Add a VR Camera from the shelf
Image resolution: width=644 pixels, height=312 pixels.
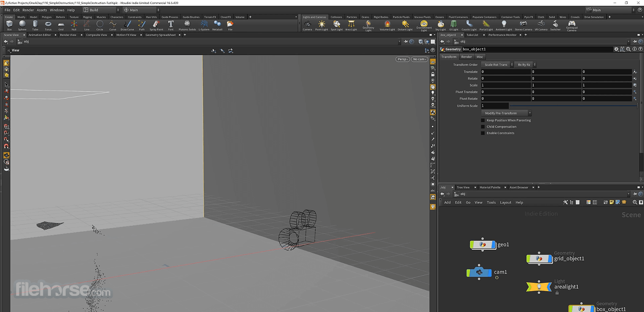click(x=541, y=25)
